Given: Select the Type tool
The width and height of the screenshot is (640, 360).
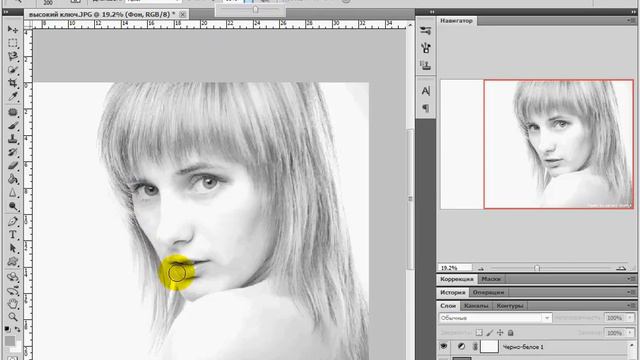Looking at the screenshot, I should pos(13,235).
